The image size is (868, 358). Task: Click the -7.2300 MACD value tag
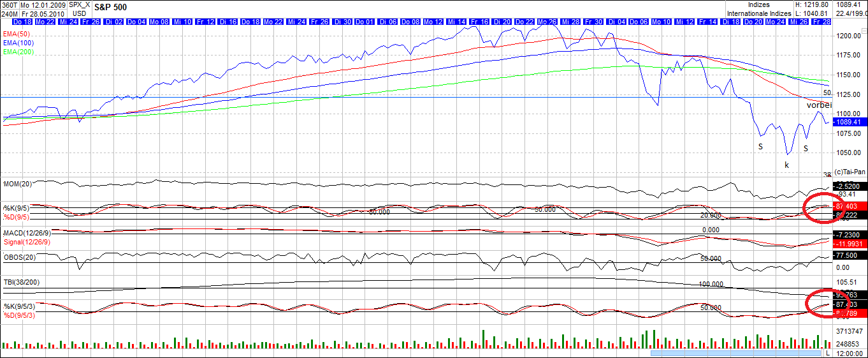[x=849, y=235]
